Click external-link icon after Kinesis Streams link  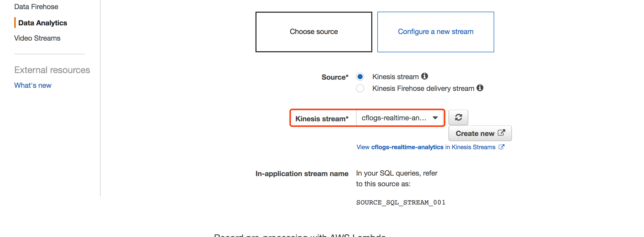pyautogui.click(x=501, y=147)
